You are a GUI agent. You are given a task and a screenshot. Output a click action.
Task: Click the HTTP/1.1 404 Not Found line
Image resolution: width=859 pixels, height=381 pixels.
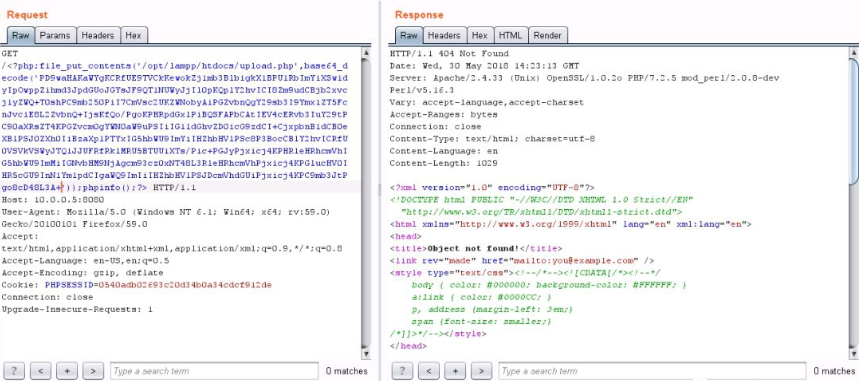coord(449,54)
